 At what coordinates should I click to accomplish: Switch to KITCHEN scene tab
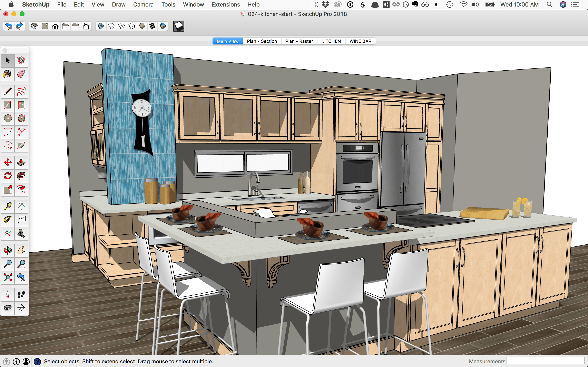tap(330, 41)
